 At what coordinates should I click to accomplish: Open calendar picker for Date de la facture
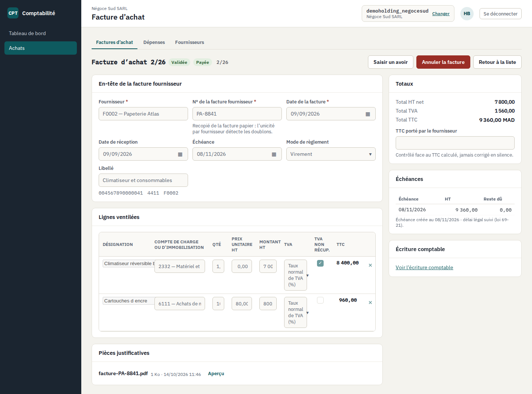(368, 114)
